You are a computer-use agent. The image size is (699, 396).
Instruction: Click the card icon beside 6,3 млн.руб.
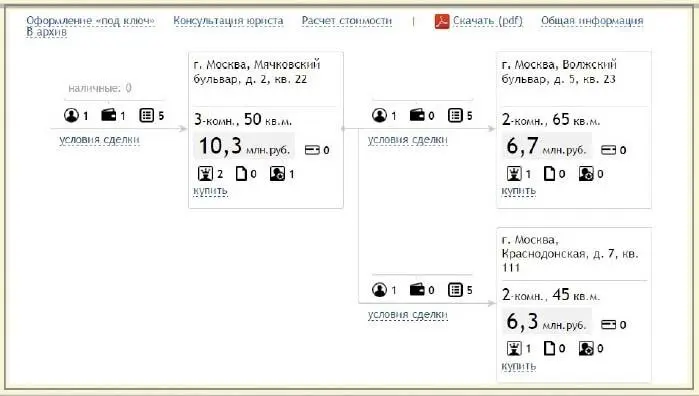[x=609, y=325]
